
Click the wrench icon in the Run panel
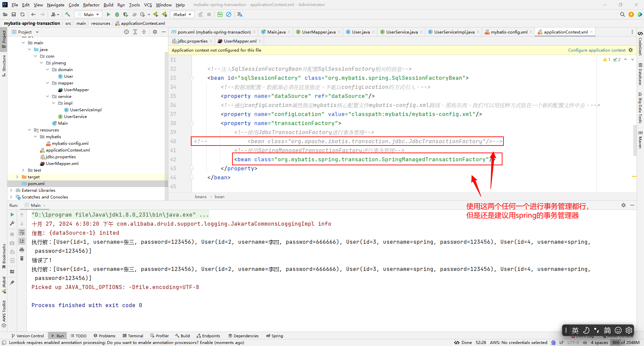point(12,223)
